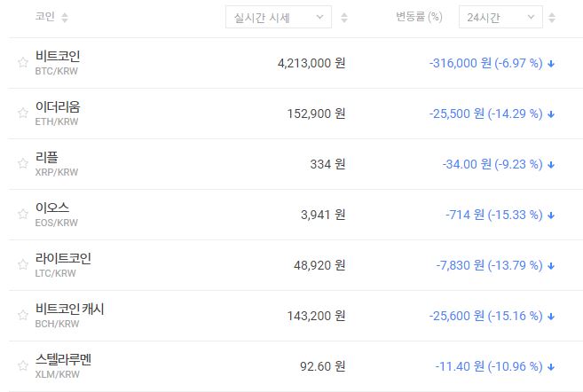Toggle the Ethereum favorite star
The image size is (583, 392).
tap(23, 114)
